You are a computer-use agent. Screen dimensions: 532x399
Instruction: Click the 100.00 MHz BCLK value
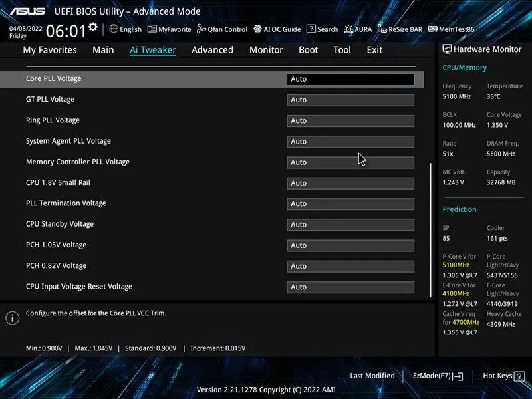click(459, 125)
